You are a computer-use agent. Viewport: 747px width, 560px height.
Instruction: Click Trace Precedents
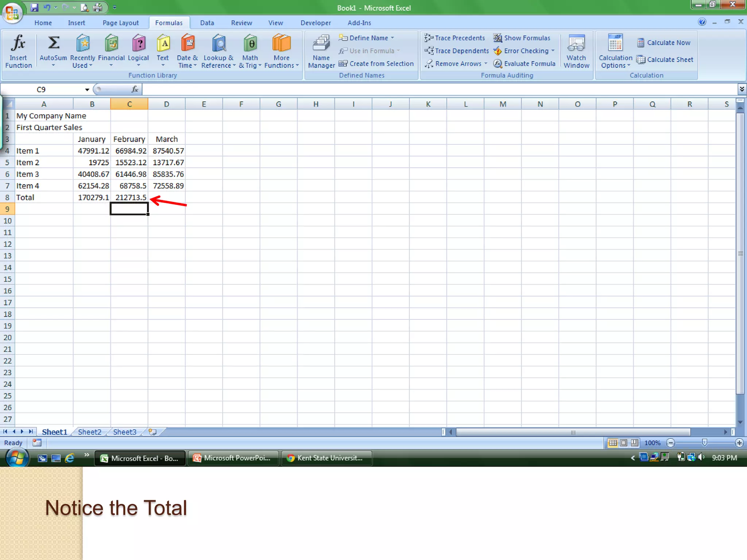454,38
